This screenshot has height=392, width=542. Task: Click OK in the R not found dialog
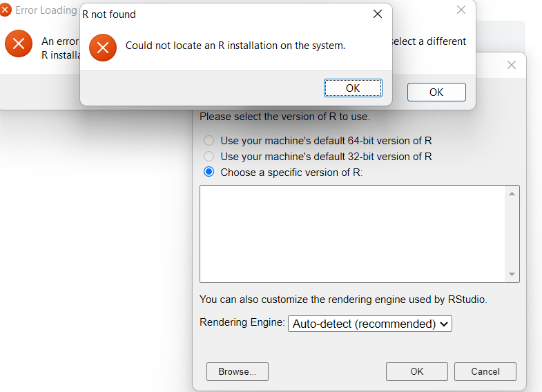(353, 88)
